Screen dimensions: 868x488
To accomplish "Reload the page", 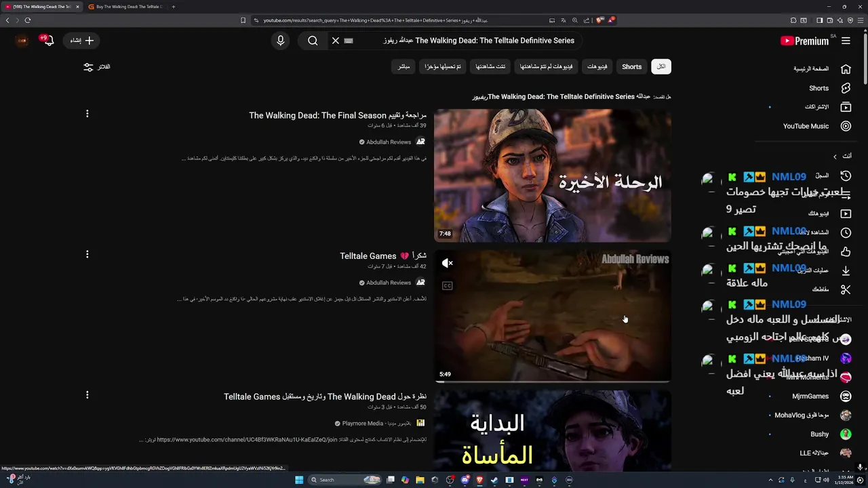I will 28,20.
